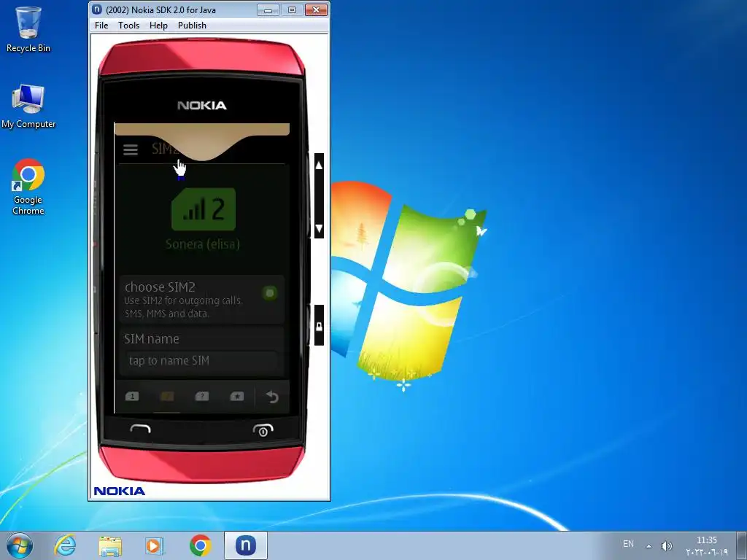This screenshot has width=747, height=560.
Task: Click the Show Desktop strip in taskbar
Action: click(742, 545)
